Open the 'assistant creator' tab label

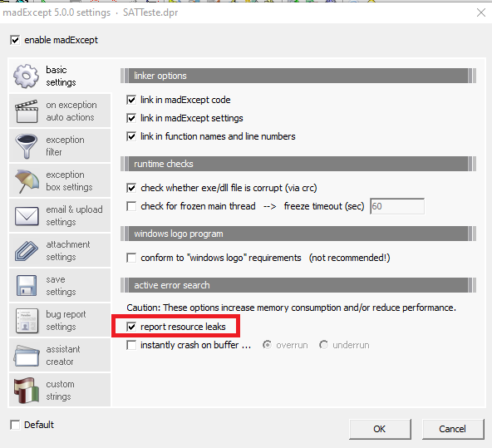click(x=63, y=356)
